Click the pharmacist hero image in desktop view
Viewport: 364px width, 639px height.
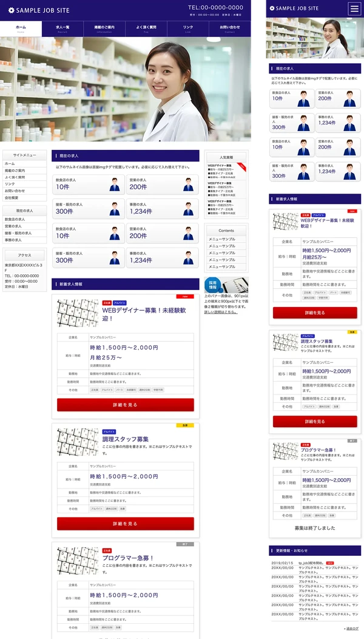(x=126, y=89)
